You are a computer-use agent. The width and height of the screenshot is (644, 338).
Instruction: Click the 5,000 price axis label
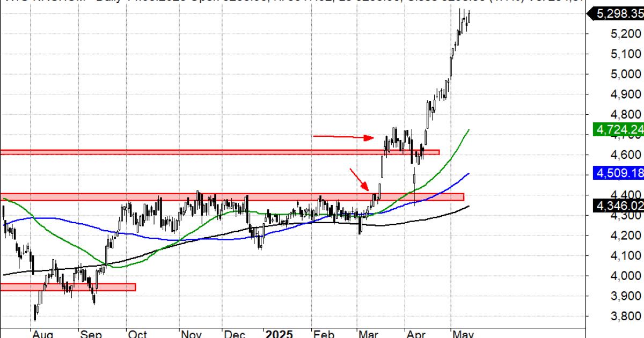pos(626,74)
